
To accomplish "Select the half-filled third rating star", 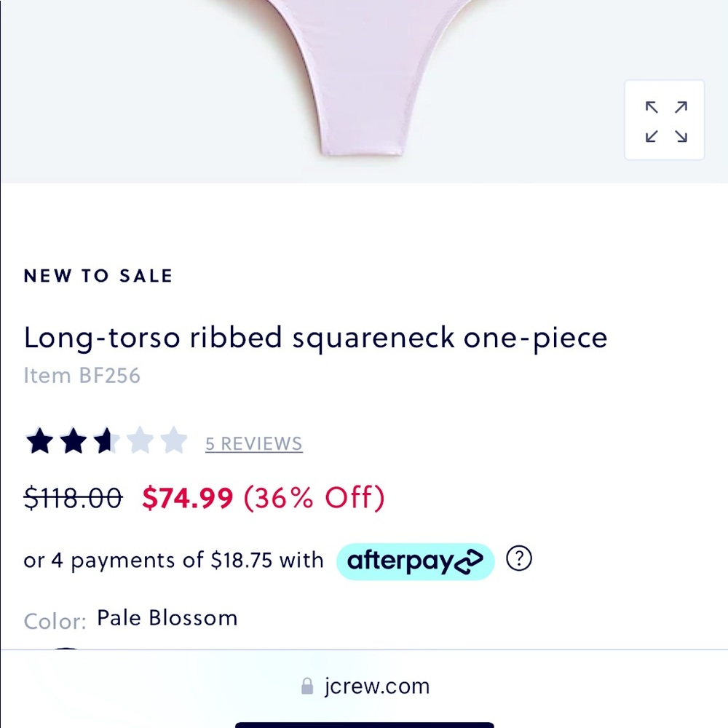I will (107, 440).
